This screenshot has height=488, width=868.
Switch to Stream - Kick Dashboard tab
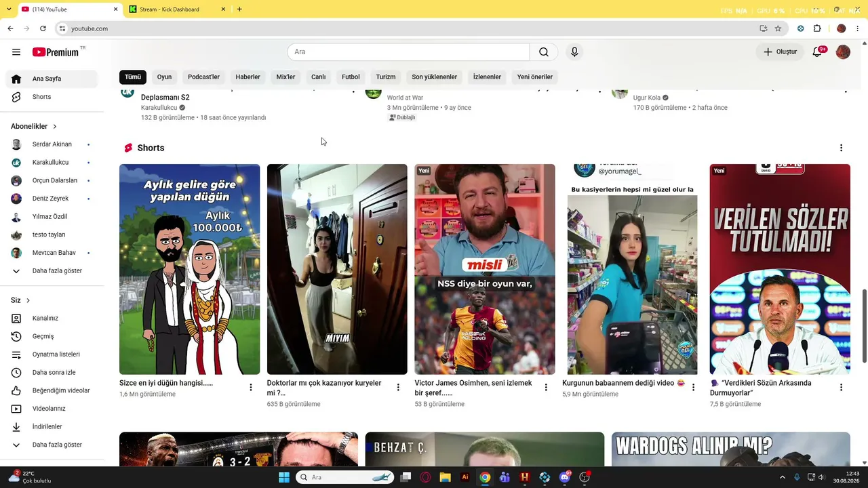176,9
